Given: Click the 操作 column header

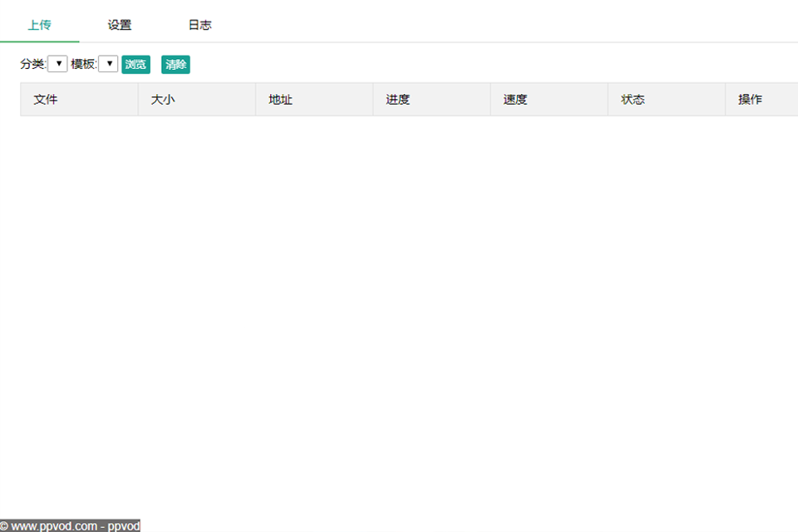Looking at the screenshot, I should (762, 99).
